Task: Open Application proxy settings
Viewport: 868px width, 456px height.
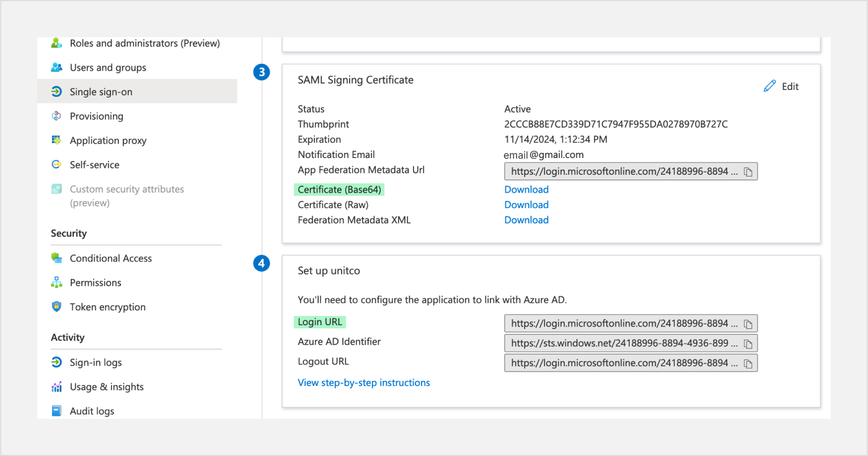Action: point(108,140)
